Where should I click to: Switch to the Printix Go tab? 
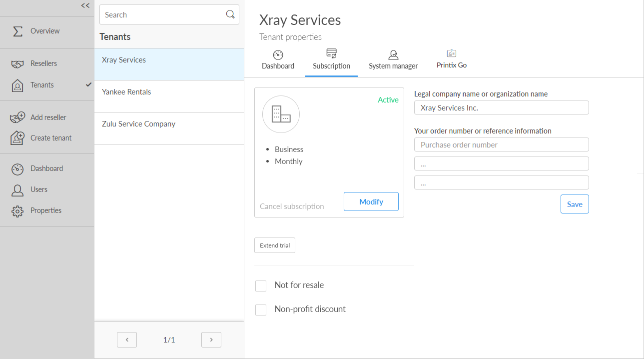(x=452, y=60)
